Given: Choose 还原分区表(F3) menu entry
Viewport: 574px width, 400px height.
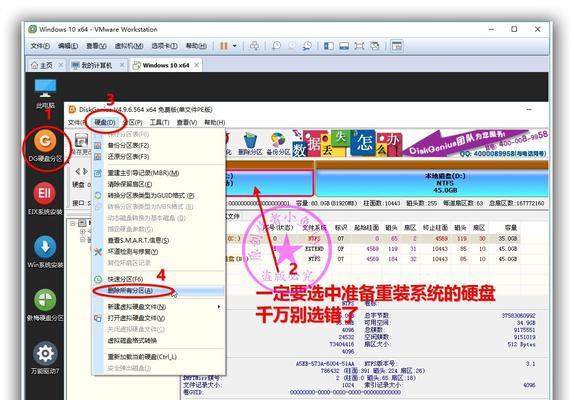Looking at the screenshot, I should [159, 157].
